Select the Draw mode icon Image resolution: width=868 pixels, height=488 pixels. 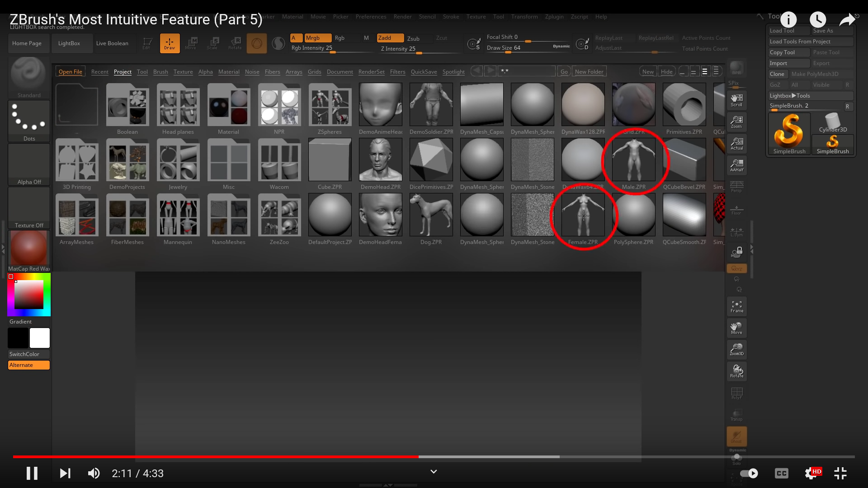(x=170, y=43)
